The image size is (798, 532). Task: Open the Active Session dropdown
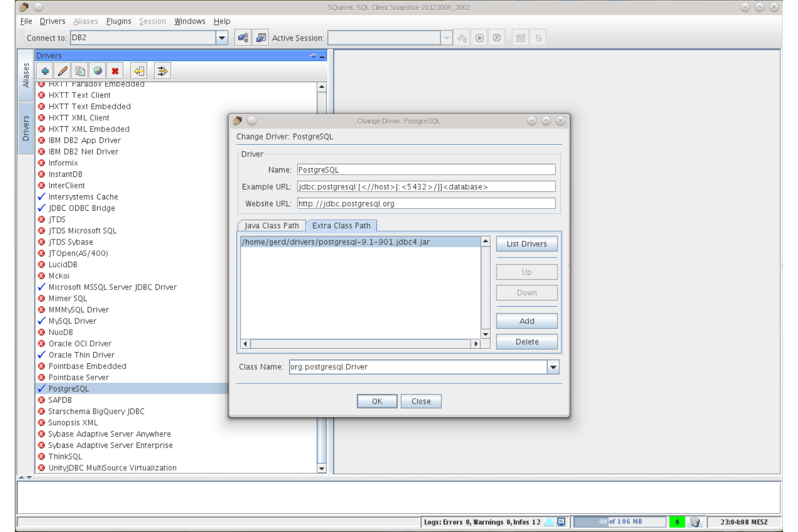(x=446, y=37)
